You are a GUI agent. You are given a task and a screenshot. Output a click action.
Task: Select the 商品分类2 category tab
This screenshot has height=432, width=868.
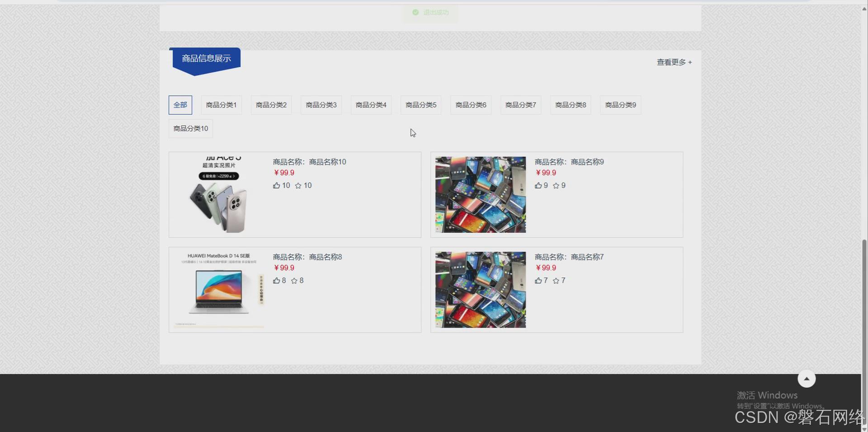(x=271, y=105)
